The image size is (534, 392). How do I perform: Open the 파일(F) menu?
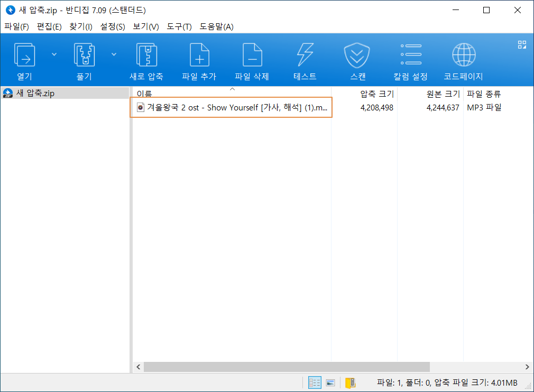[x=16, y=26]
